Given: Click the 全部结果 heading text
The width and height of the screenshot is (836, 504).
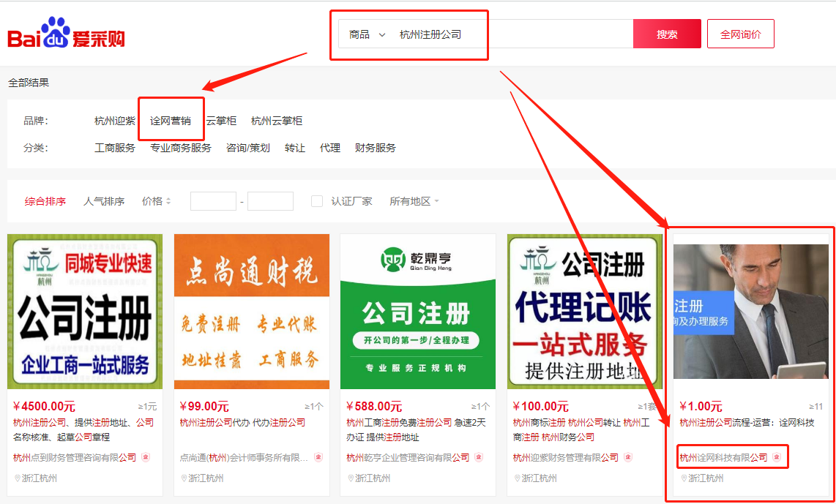Looking at the screenshot, I should pos(29,83).
